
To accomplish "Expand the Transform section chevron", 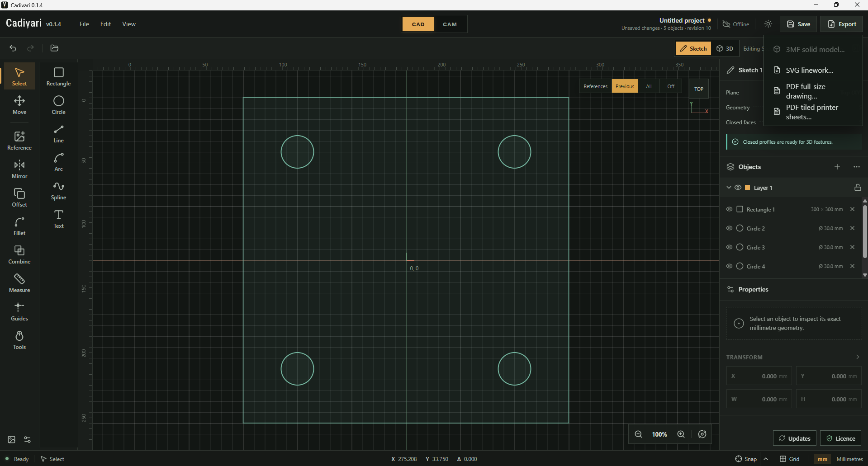I will (858, 357).
